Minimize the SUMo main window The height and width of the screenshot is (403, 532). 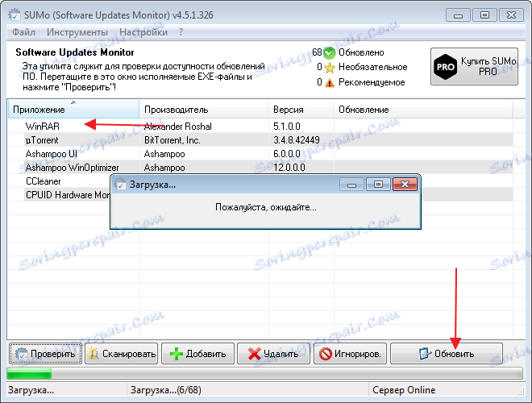coord(458,15)
